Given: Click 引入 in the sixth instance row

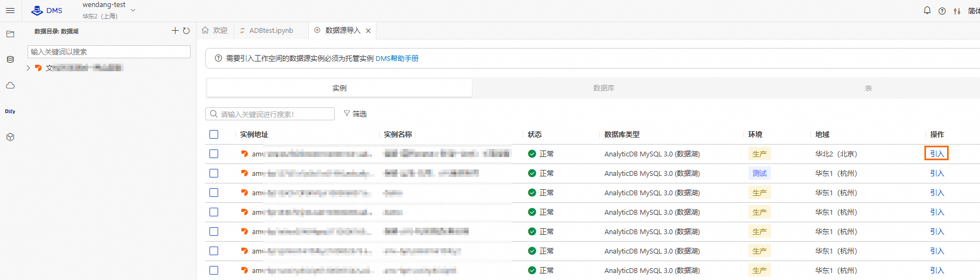Looking at the screenshot, I should (x=937, y=251).
